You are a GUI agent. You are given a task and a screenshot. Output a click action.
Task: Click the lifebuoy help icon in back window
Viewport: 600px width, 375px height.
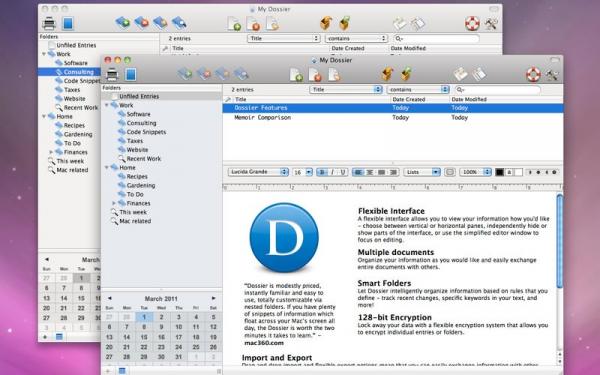click(x=472, y=23)
